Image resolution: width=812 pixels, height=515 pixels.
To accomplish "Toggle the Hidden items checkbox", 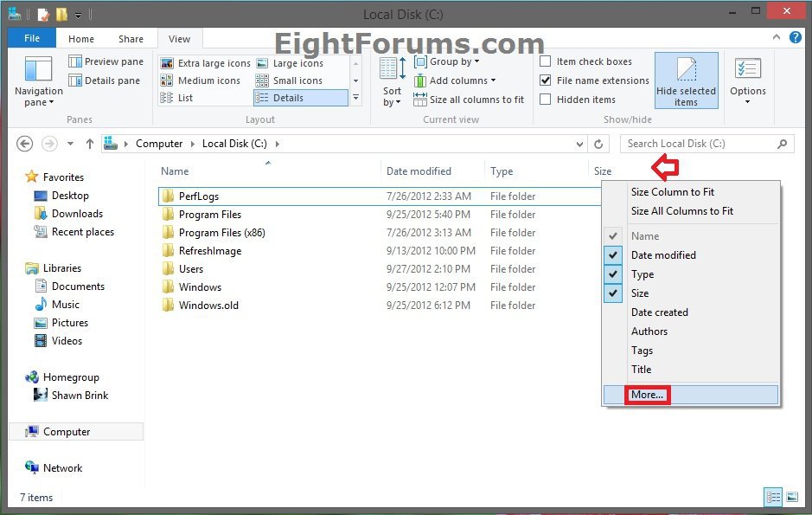I will (x=546, y=100).
